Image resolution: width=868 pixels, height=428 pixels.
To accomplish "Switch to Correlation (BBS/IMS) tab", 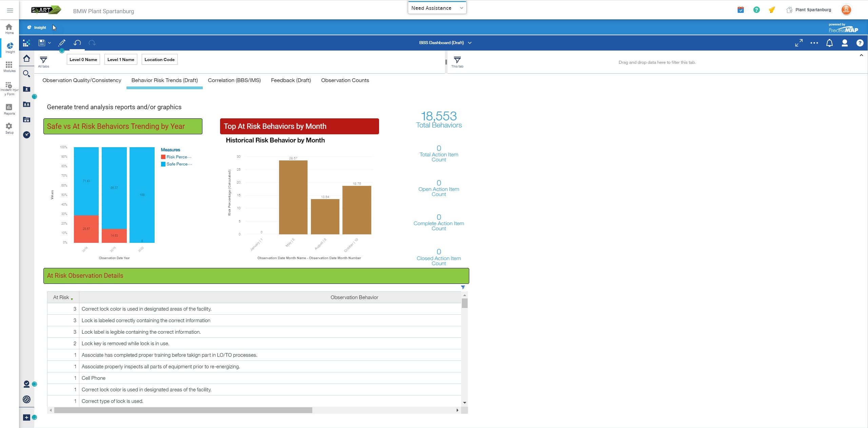I will click(x=234, y=80).
